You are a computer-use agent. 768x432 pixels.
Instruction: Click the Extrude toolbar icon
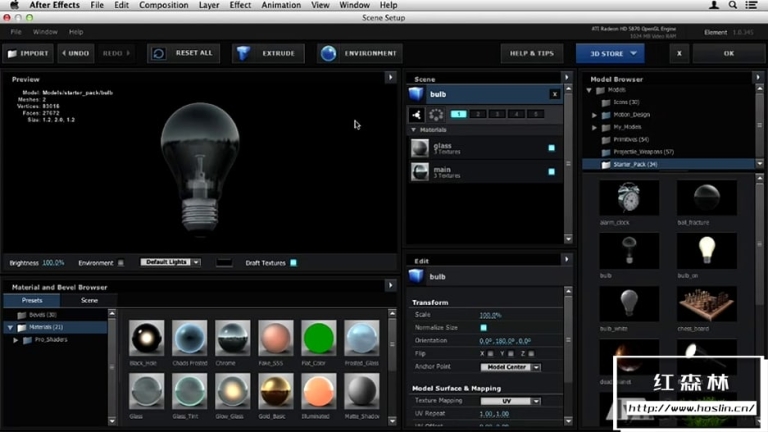[243, 53]
